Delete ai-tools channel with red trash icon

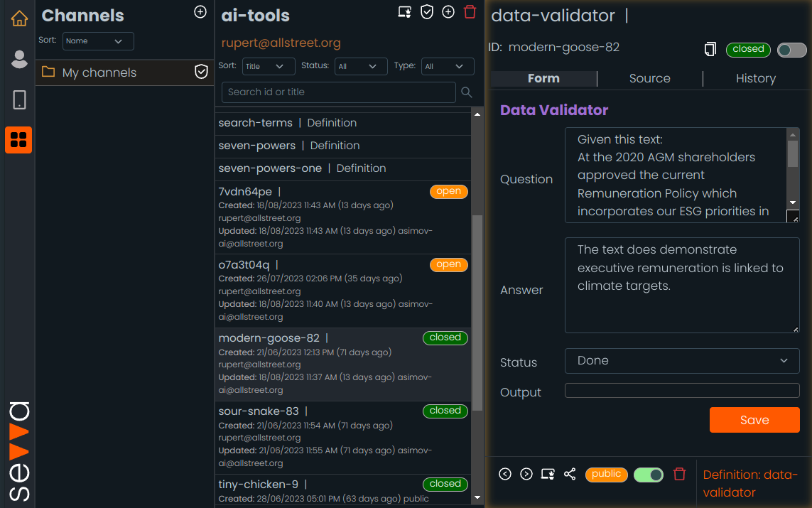(470, 11)
